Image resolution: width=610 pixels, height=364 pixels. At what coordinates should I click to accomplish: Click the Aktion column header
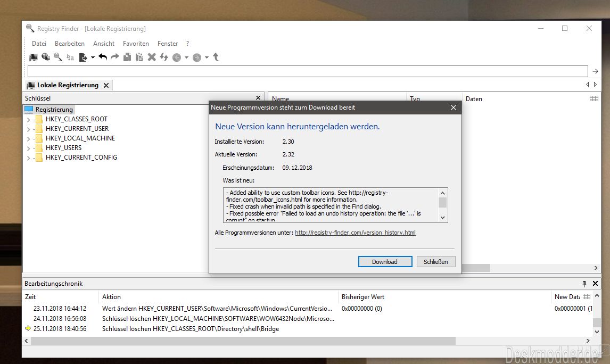click(111, 297)
